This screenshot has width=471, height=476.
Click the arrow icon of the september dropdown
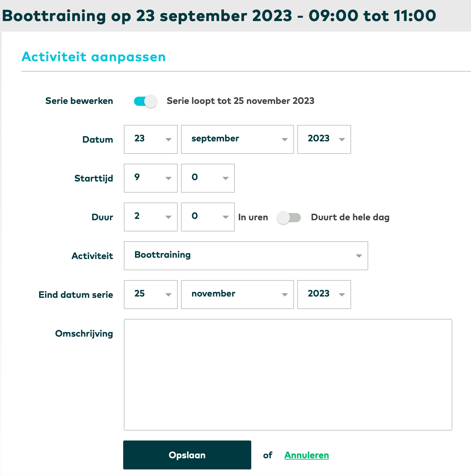click(x=284, y=140)
